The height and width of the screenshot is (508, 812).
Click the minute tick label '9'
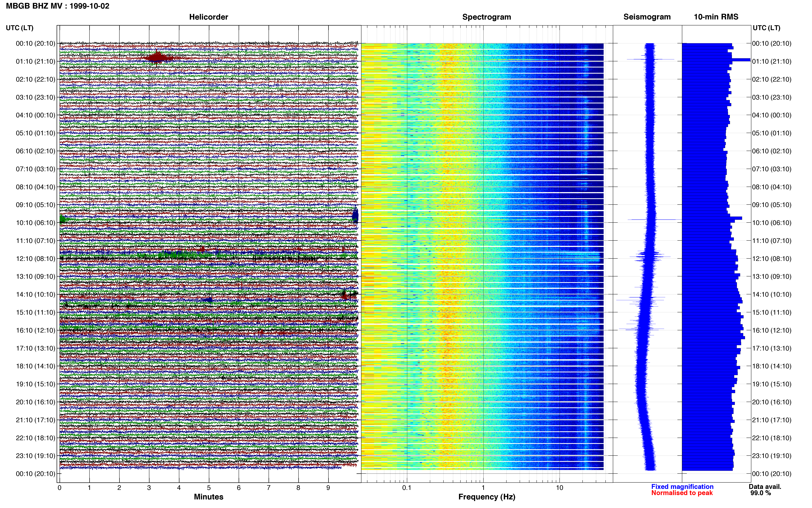coord(328,488)
